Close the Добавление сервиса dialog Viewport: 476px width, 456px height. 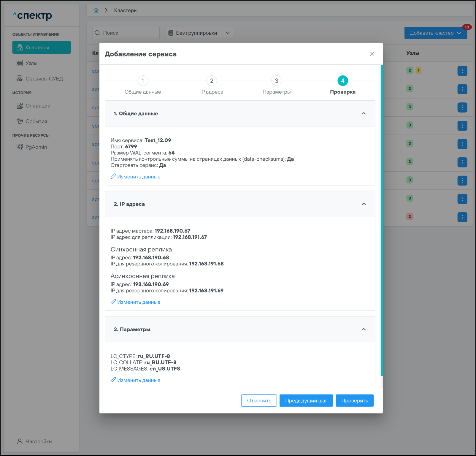click(372, 54)
